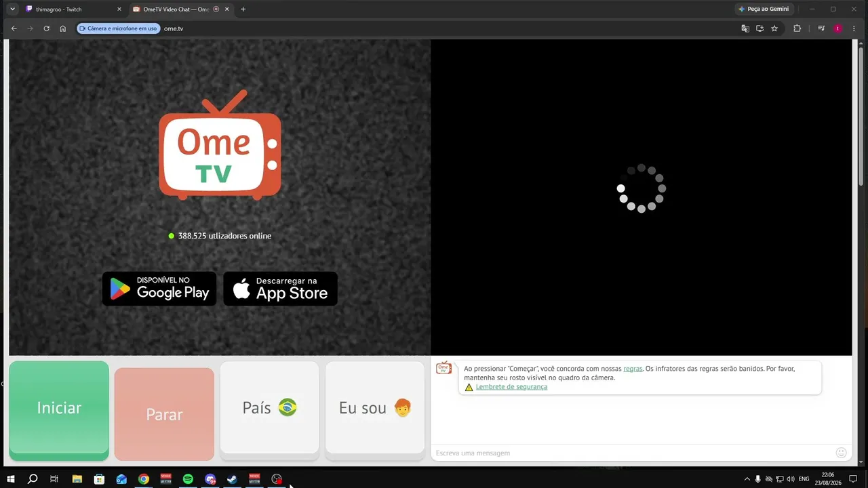The width and height of the screenshot is (868, 488).
Task: Open the regras rules link
Action: pyautogui.click(x=633, y=369)
